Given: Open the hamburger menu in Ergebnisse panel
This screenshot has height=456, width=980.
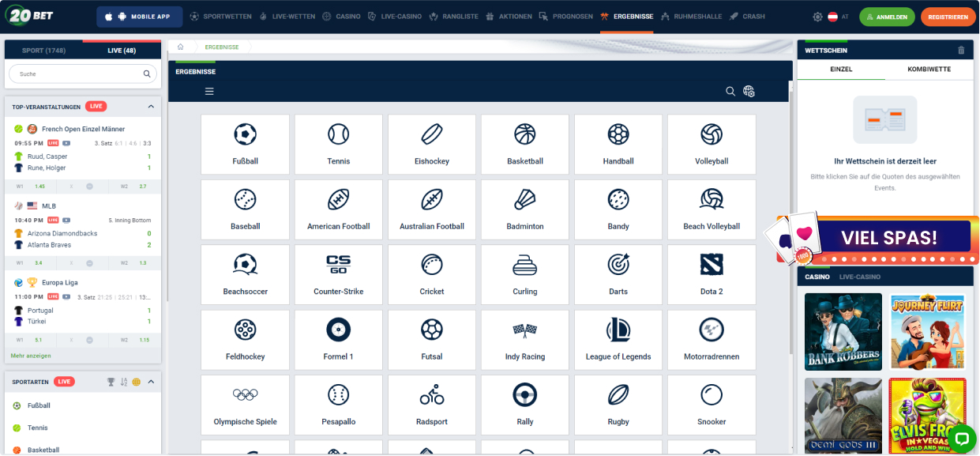Looking at the screenshot, I should 209,92.
